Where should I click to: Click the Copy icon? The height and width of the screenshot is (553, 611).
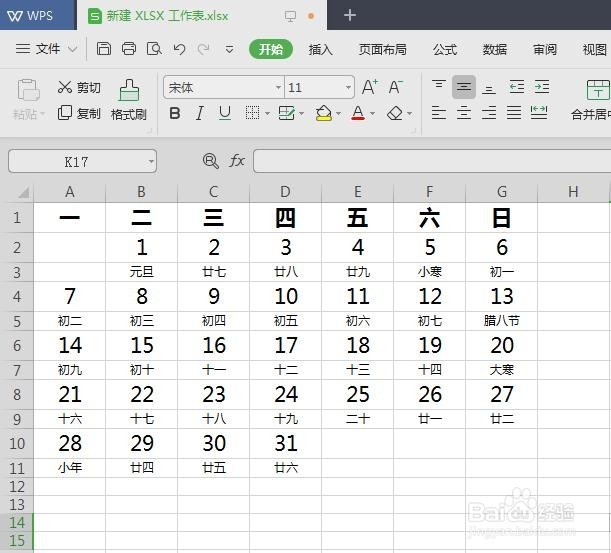point(65,113)
